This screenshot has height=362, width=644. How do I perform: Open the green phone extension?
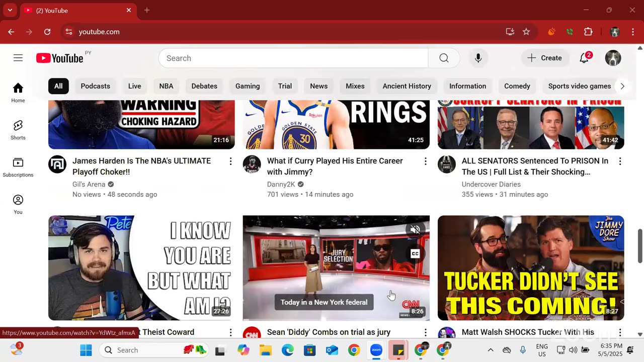pyautogui.click(x=570, y=32)
